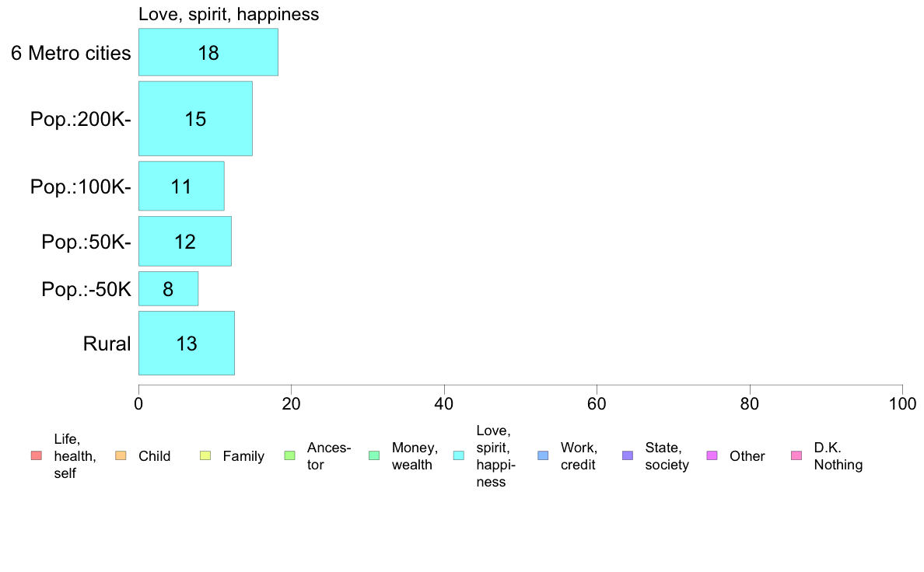Click the Love, spirit, happiness chart title
Image resolution: width=924 pixels, height=572 pixels.
(229, 14)
